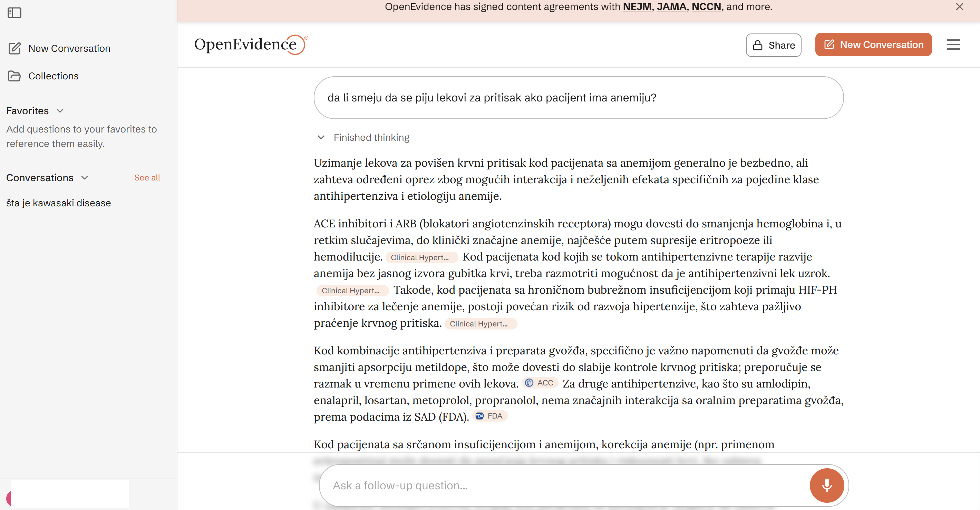This screenshot has width=980, height=510.
Task: Click the ACC citation badge
Action: point(540,383)
